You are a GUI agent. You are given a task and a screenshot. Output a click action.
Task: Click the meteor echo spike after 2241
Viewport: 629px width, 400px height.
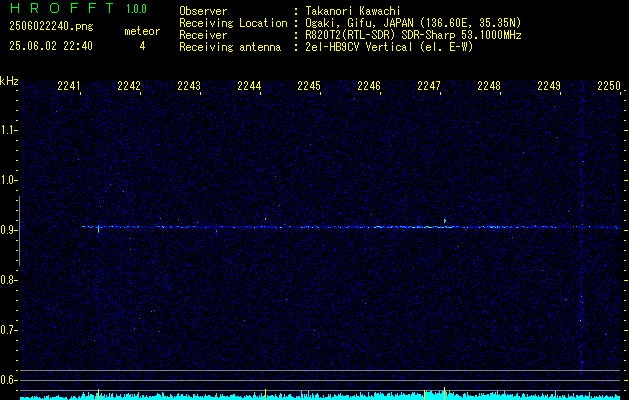[x=98, y=229]
